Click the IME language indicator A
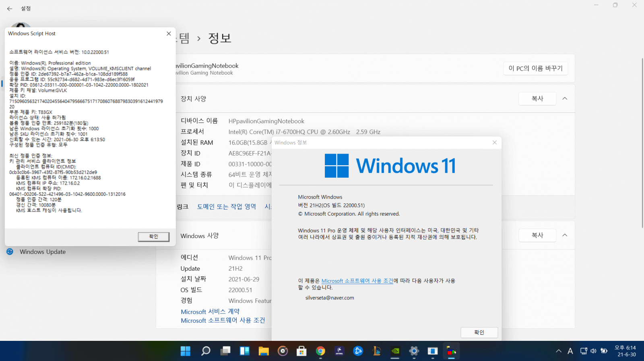The image size is (644, 361). tap(570, 351)
